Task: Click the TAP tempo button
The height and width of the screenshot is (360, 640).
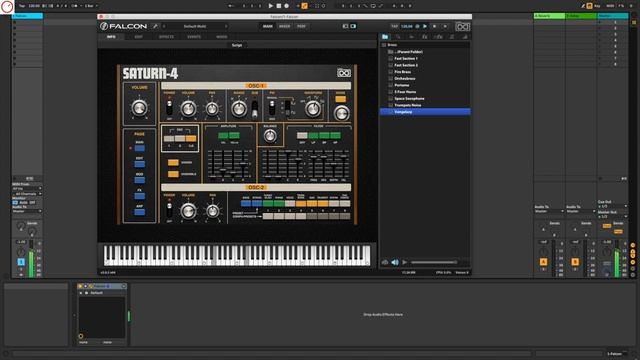Action: click(x=394, y=26)
